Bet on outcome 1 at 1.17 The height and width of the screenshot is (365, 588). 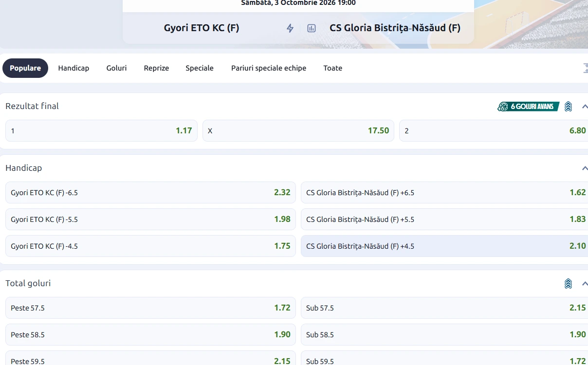tap(101, 130)
